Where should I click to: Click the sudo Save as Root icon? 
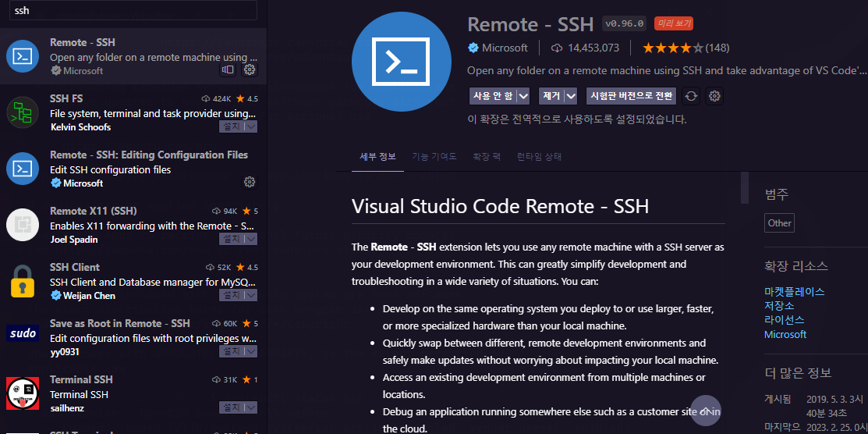pyautogui.click(x=23, y=333)
